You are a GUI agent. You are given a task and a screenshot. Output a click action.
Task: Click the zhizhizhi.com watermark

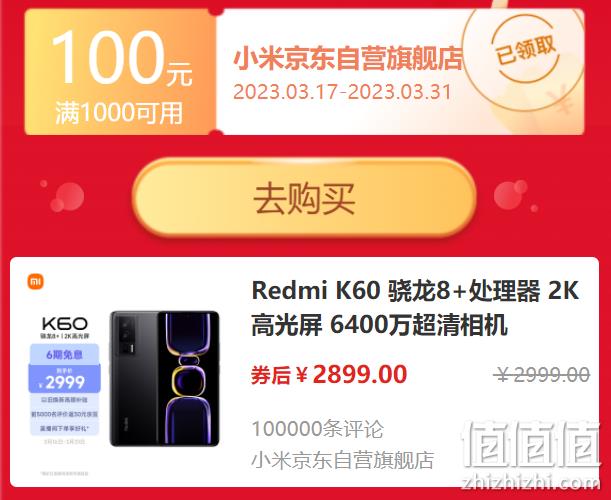pyautogui.click(x=530, y=483)
